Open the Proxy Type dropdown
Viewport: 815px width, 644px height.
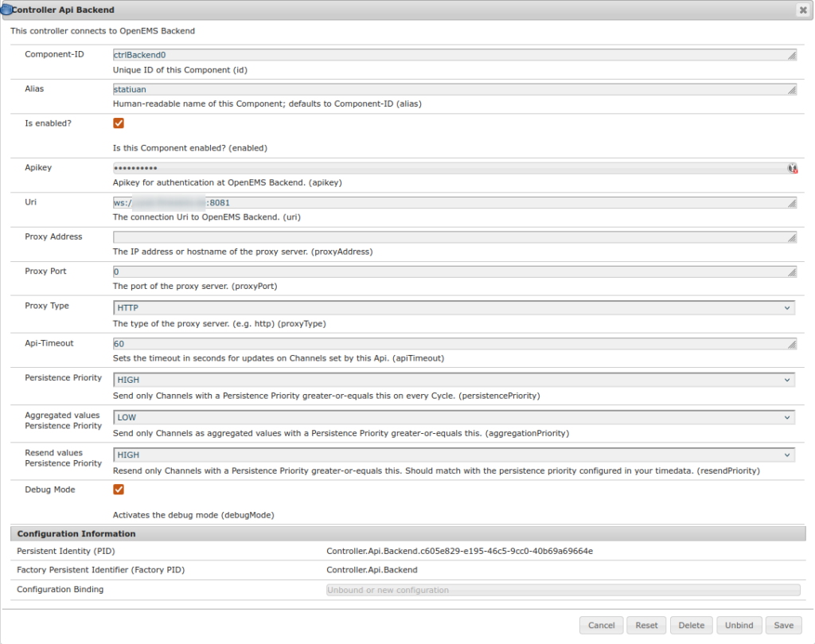(454, 308)
